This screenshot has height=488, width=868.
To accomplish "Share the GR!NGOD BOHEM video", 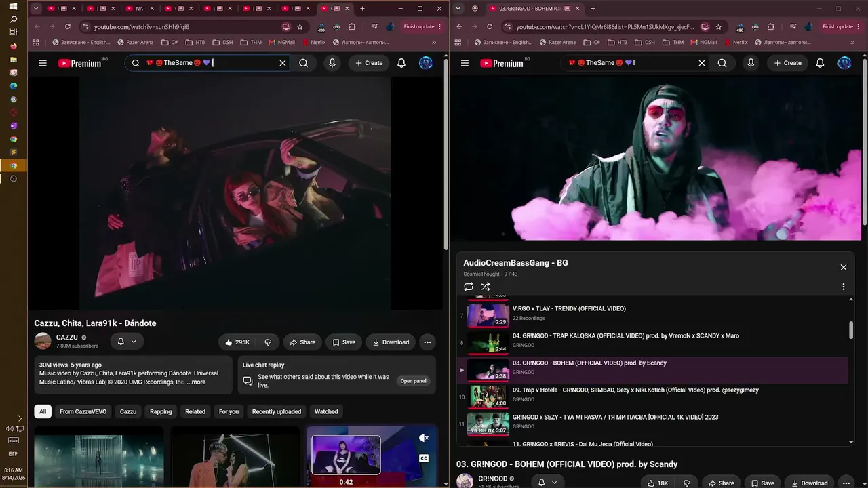I will (x=721, y=483).
